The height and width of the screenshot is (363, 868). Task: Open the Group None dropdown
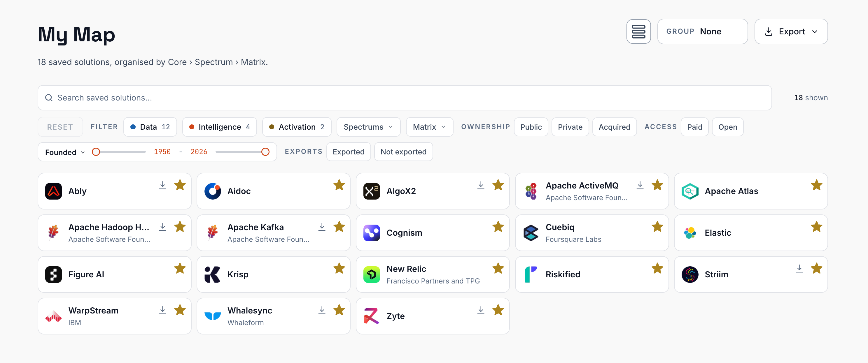pos(702,32)
